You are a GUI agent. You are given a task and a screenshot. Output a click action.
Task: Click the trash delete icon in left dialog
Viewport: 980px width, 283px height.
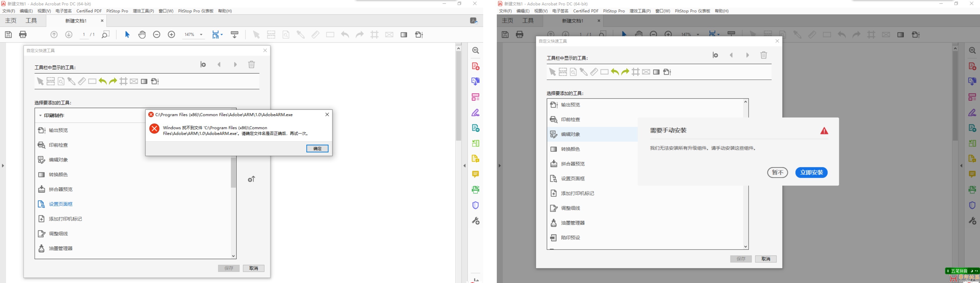coord(252,65)
